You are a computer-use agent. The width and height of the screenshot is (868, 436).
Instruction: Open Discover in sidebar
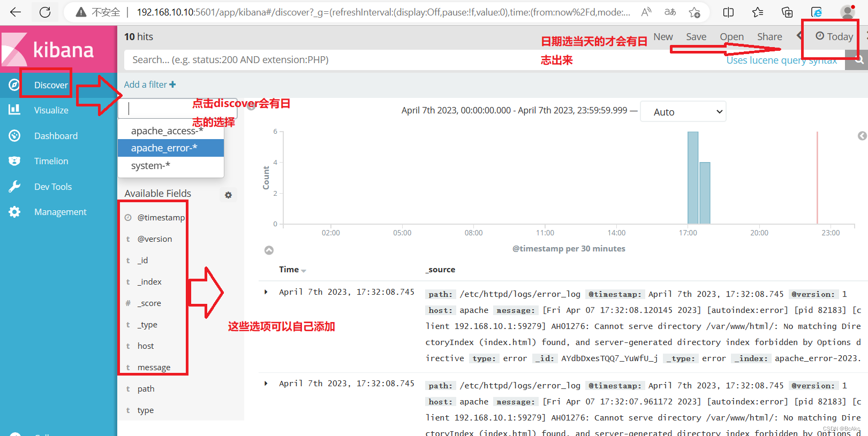tap(51, 85)
